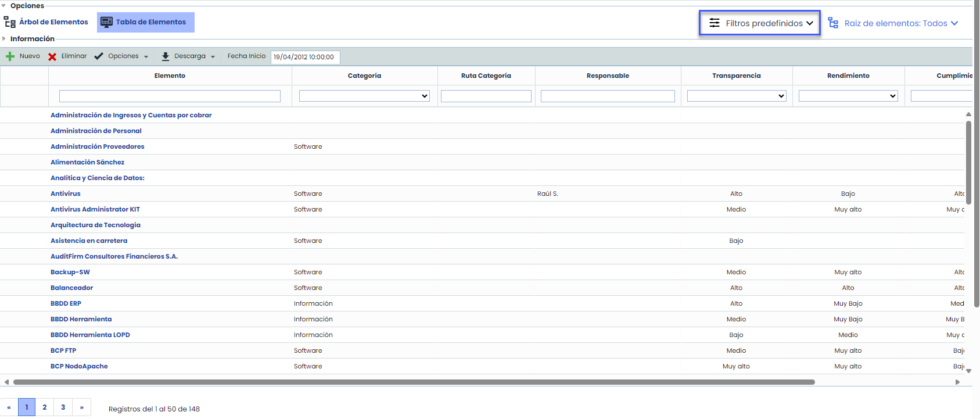Go to page 2 of results
Image resolution: width=980 pixels, height=419 pixels.
click(45, 407)
